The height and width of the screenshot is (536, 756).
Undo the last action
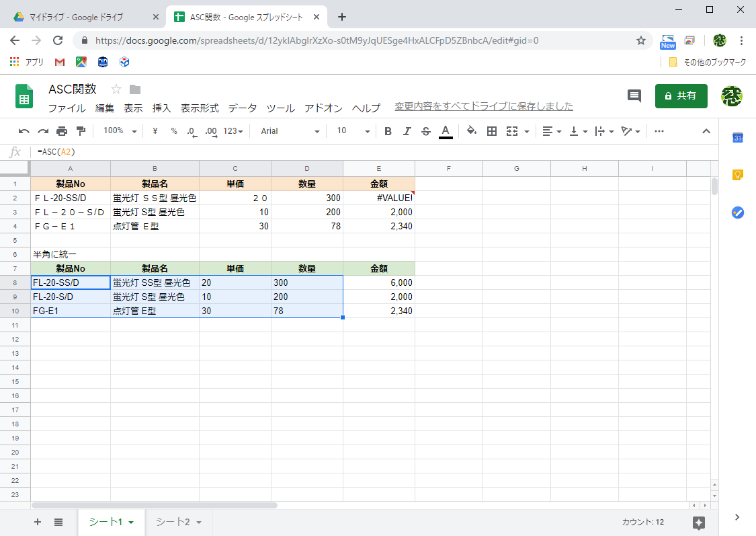[24, 131]
